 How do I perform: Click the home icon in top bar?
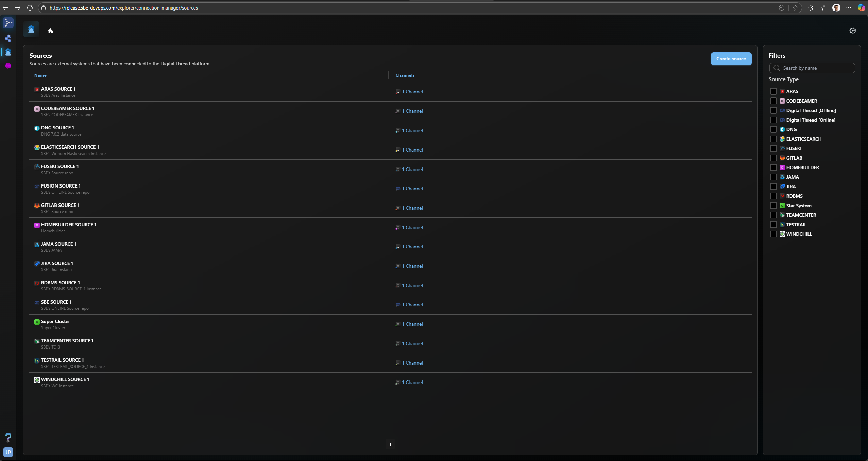[x=51, y=31]
